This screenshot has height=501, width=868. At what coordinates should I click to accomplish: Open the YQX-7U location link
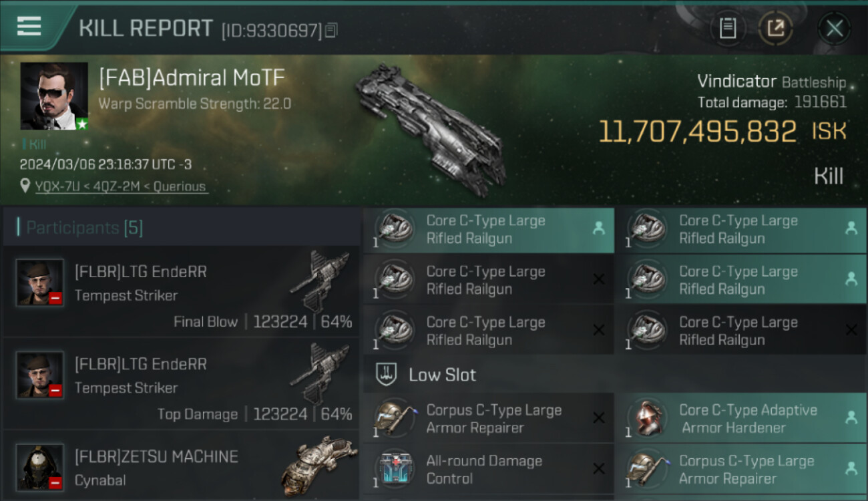[x=61, y=186]
